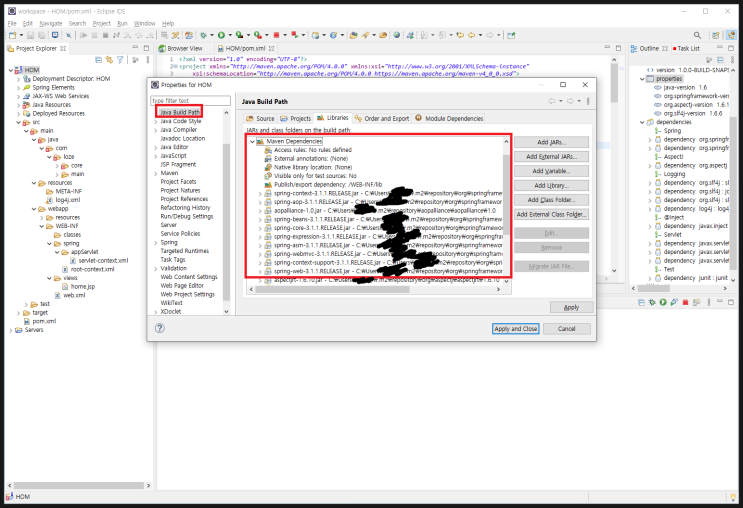
Task: Collapse the Maven Dependencies library node
Action: coord(252,142)
